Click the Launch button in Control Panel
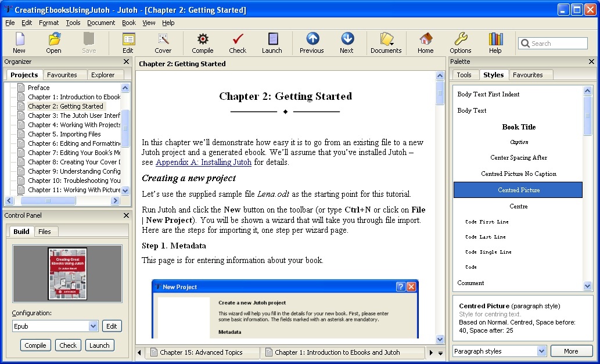Viewport: 600px width, 364px height. (x=99, y=345)
